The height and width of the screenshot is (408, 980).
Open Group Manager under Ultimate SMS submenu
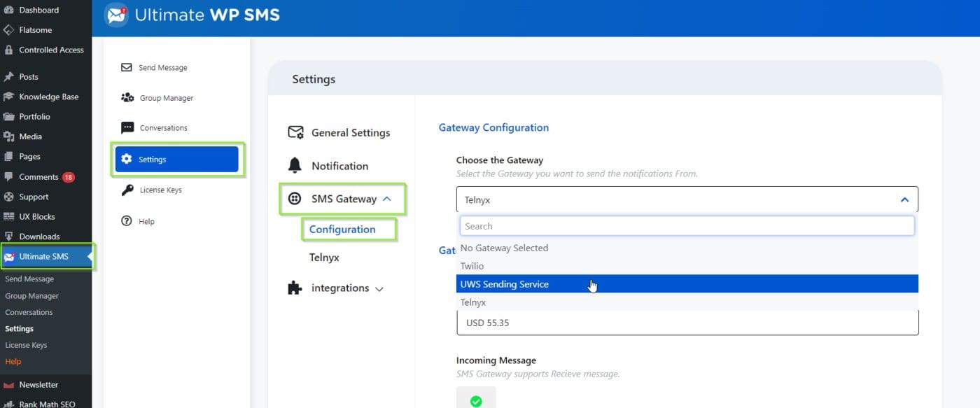[x=31, y=296]
